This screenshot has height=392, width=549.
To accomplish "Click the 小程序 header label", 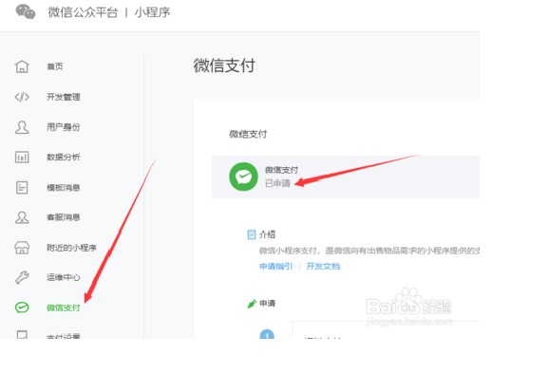I will click(152, 12).
